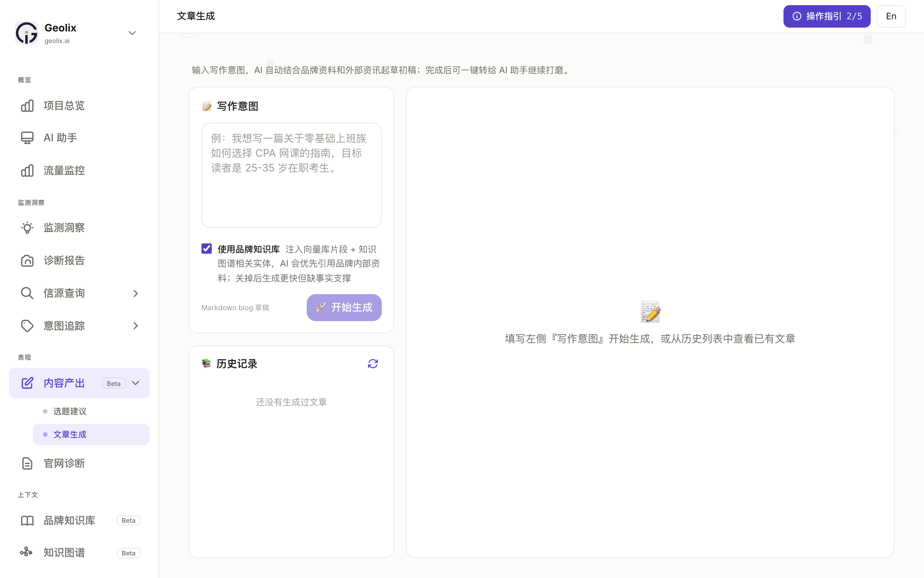Click the 内容产出 edit pencil icon
924x578 pixels.
[27, 383]
